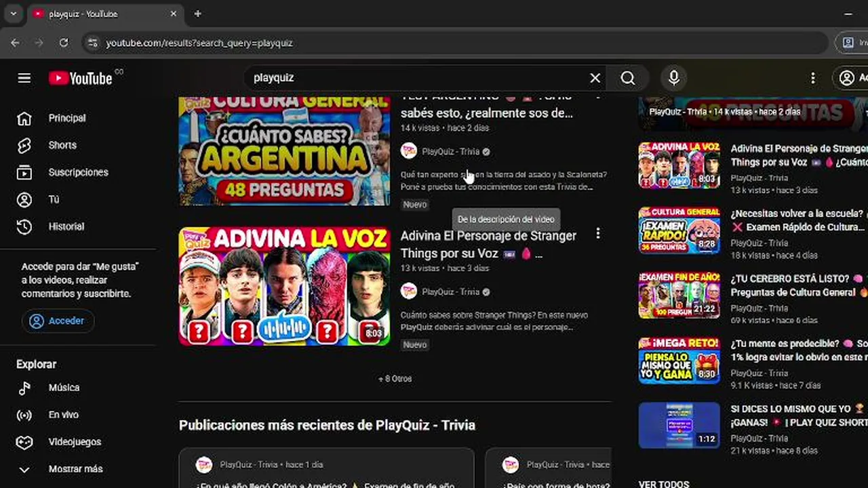Open a new browser tab with plus
Screen dimensions: 868x488
[197, 14]
